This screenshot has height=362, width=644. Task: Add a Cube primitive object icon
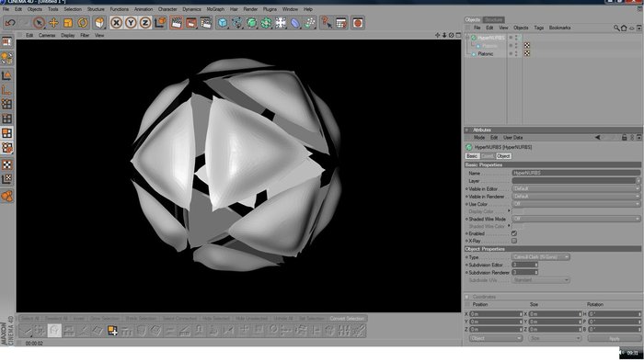tap(223, 23)
